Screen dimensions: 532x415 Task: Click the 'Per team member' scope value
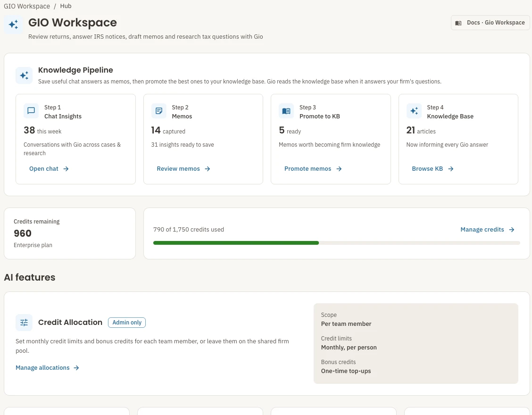pos(346,324)
